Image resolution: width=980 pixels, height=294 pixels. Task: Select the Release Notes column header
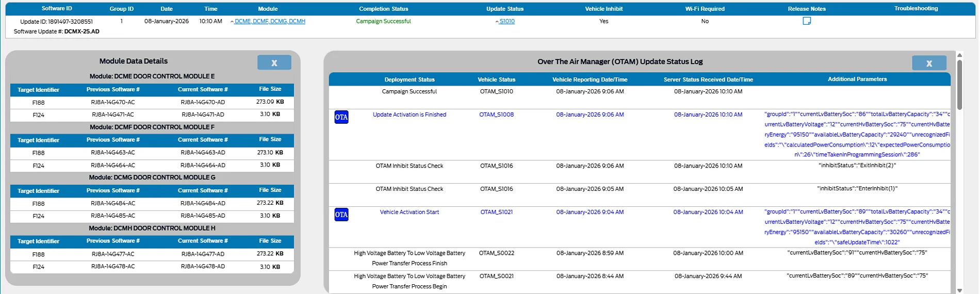click(807, 9)
